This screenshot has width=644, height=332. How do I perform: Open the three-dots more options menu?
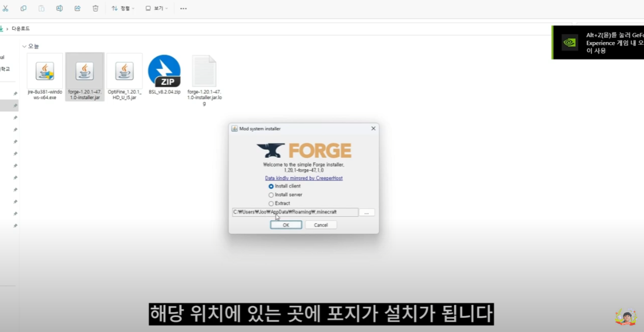184,8
